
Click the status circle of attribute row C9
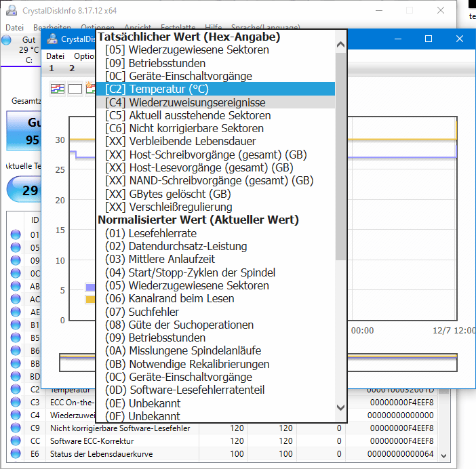(x=16, y=428)
